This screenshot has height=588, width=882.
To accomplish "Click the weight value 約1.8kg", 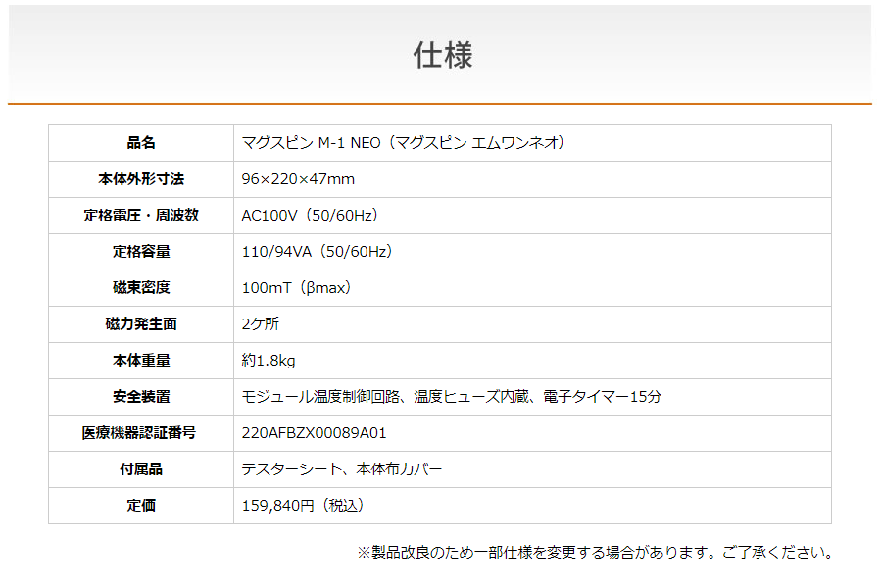I will (x=269, y=361).
